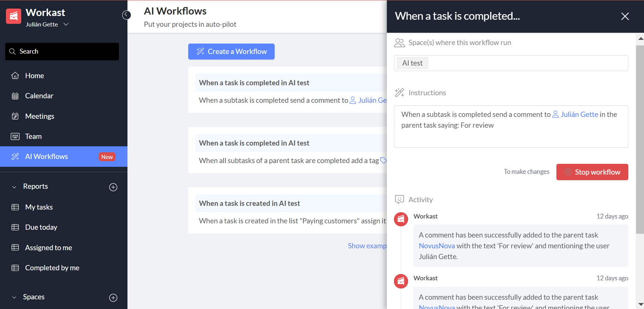Image resolution: width=644 pixels, height=309 pixels.
Task: Click the second Workast activity avatar
Action: tap(401, 281)
